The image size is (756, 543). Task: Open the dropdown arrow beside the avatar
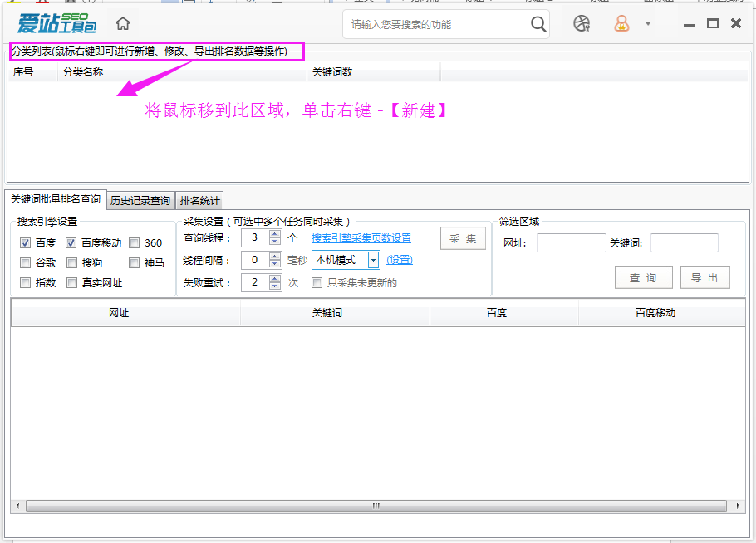(647, 24)
